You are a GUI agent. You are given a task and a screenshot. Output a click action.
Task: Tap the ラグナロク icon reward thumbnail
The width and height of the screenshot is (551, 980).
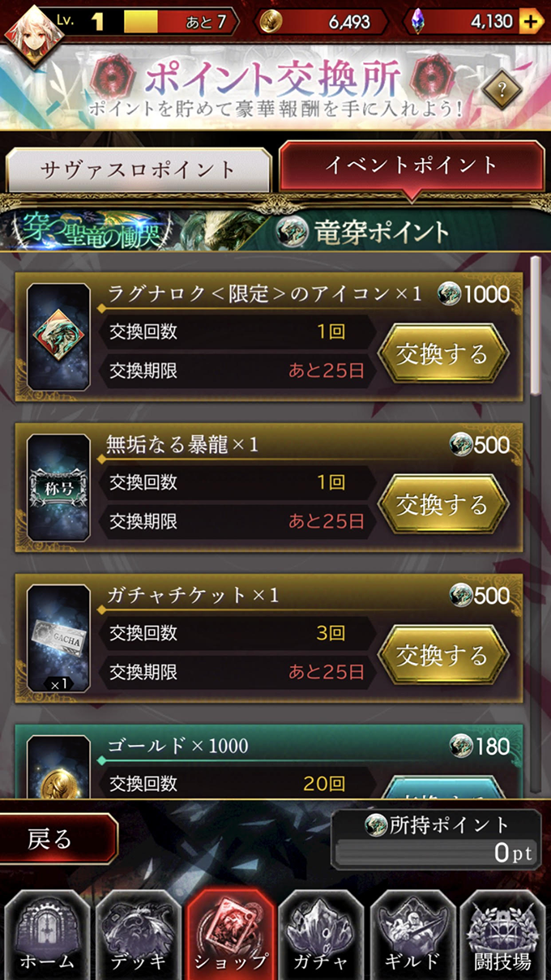pos(58,336)
